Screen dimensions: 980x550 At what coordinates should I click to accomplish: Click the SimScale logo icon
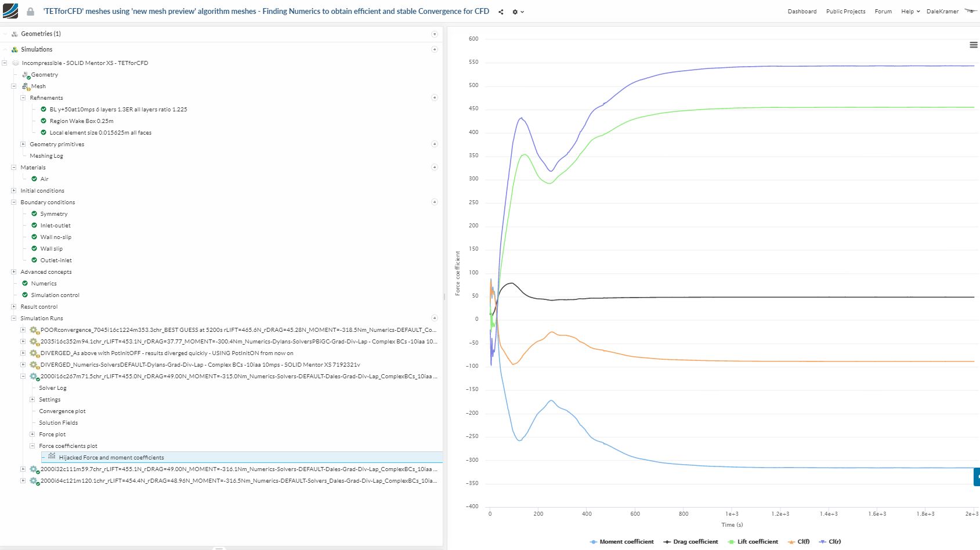click(10, 11)
